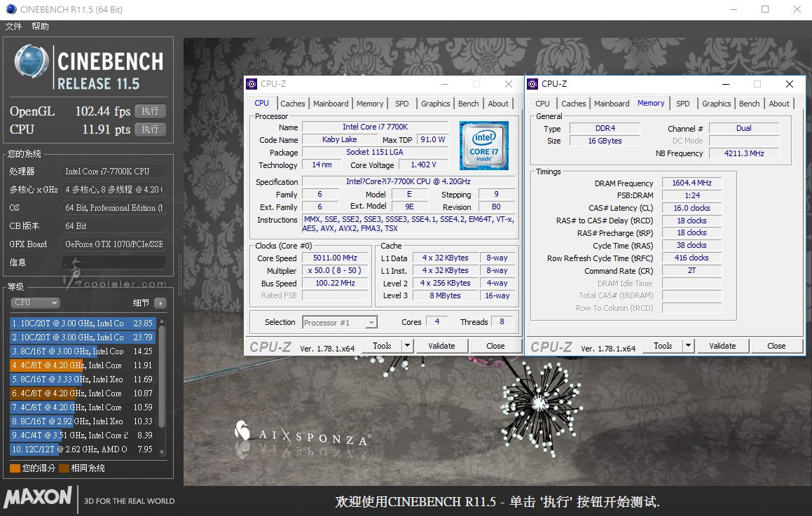Open the 文件 menu

click(13, 27)
